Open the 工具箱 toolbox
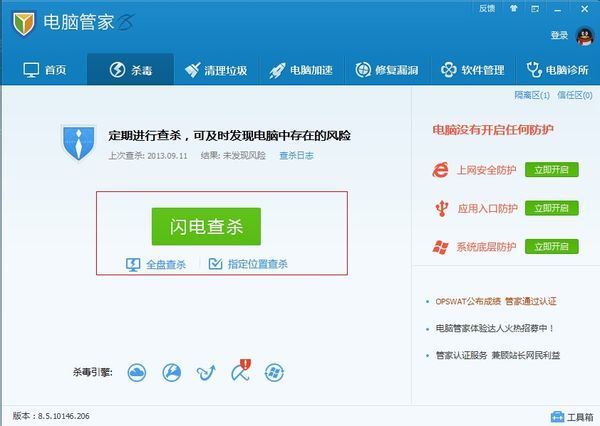 coord(572,417)
